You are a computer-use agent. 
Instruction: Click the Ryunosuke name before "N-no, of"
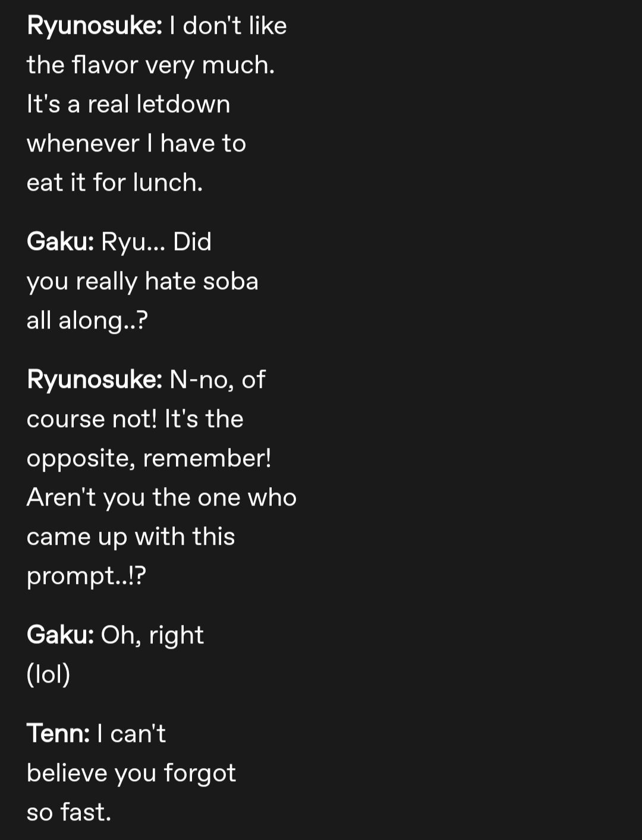tap(94, 380)
